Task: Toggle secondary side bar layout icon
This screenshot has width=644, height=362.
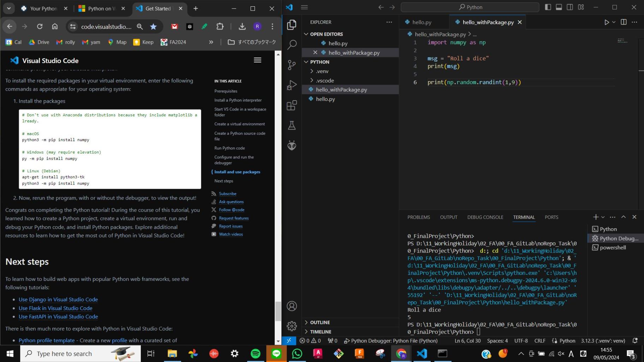Action: point(570,7)
